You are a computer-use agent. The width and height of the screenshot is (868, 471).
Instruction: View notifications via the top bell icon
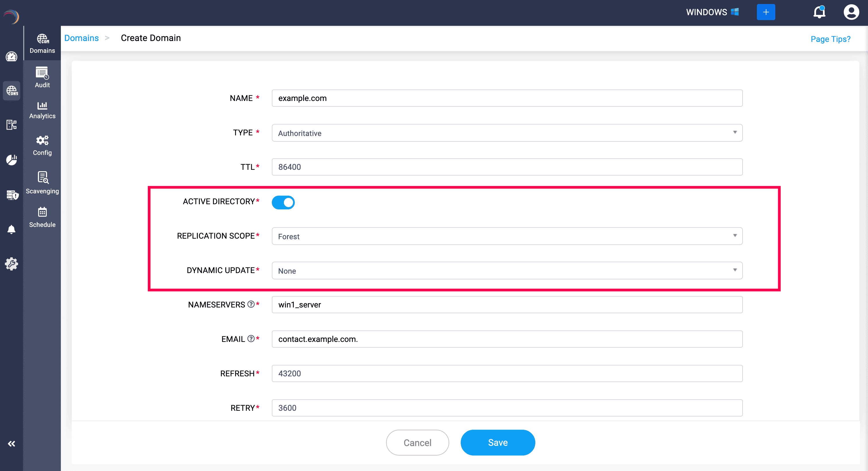pos(819,12)
